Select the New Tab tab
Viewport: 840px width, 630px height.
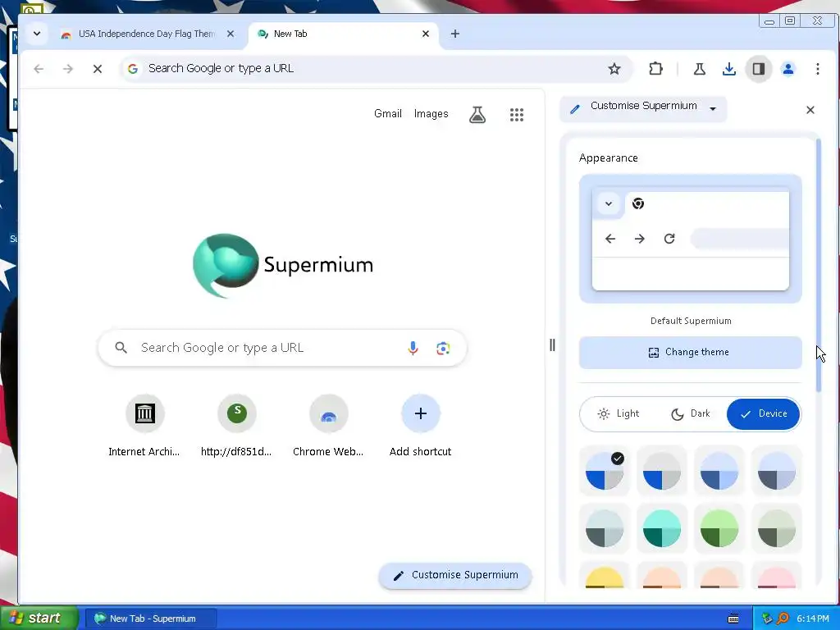pos(343,34)
